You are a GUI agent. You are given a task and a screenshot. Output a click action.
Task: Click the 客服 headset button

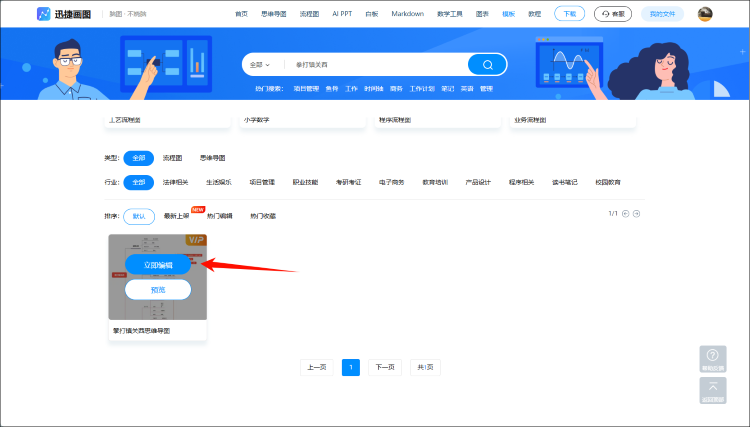pos(613,14)
